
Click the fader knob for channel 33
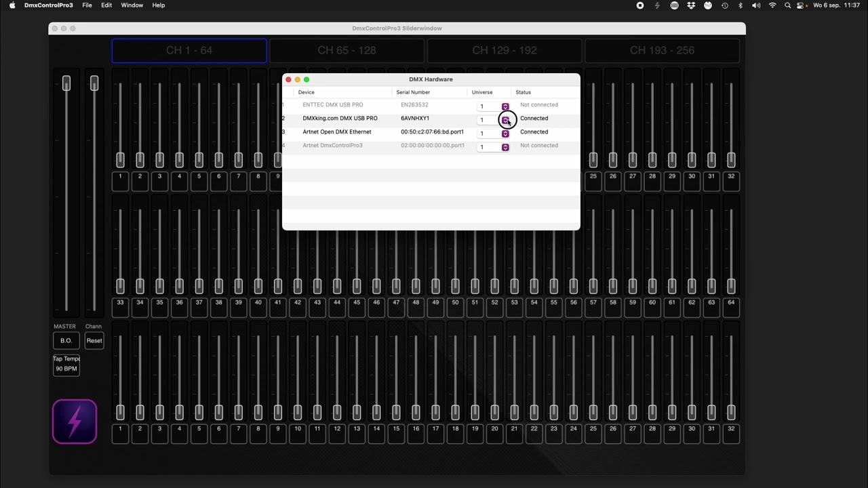[x=120, y=286]
